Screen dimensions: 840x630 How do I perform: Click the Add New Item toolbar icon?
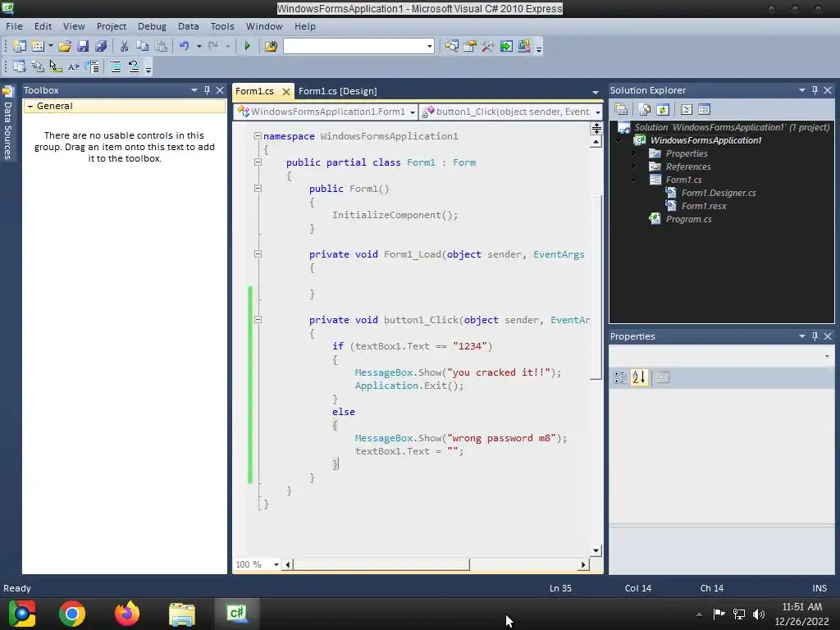(38, 46)
